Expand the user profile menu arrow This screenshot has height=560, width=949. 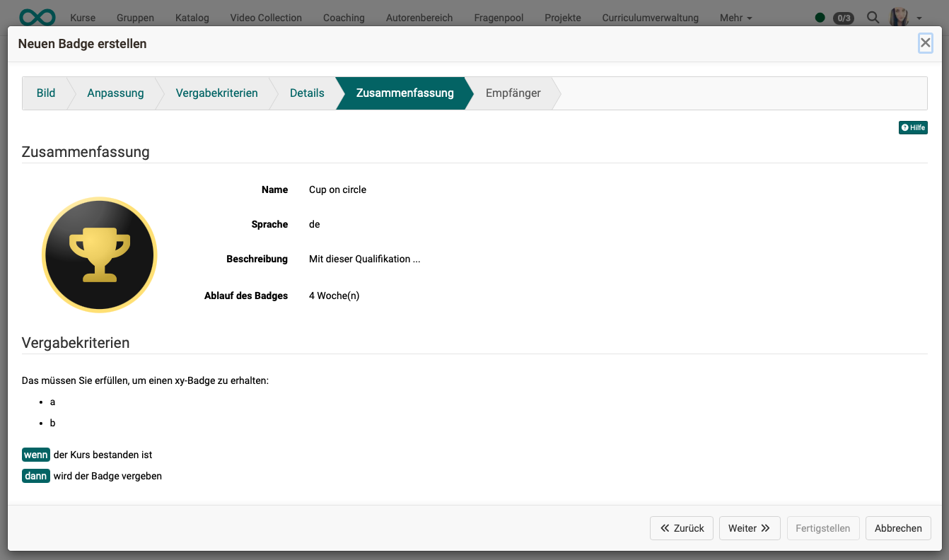pos(919,18)
